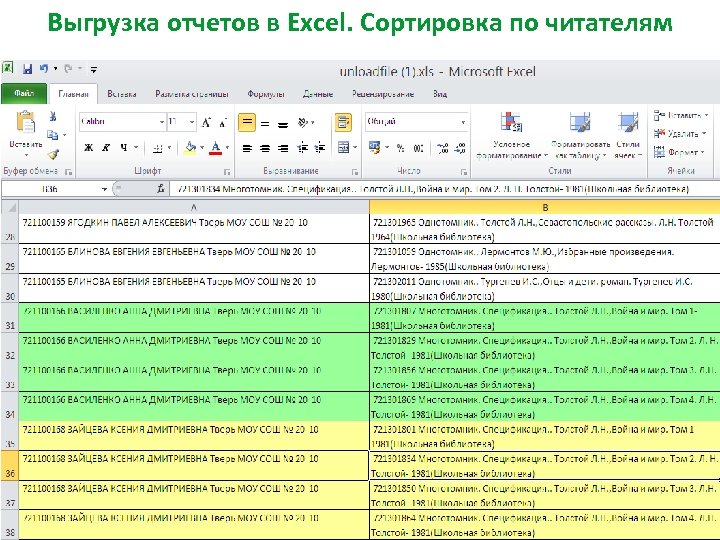Click the Вставить paste clipboard icon
The image size is (720, 540).
(x=26, y=123)
